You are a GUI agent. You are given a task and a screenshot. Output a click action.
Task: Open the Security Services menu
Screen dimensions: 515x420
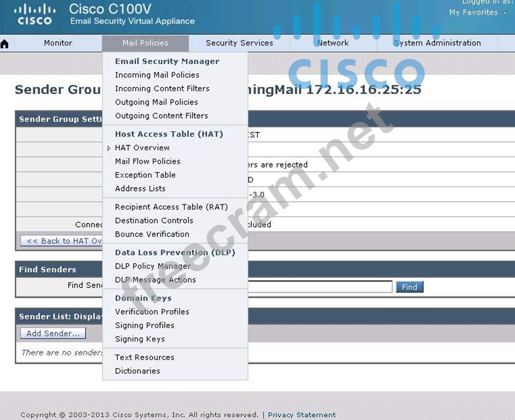pyautogui.click(x=239, y=43)
